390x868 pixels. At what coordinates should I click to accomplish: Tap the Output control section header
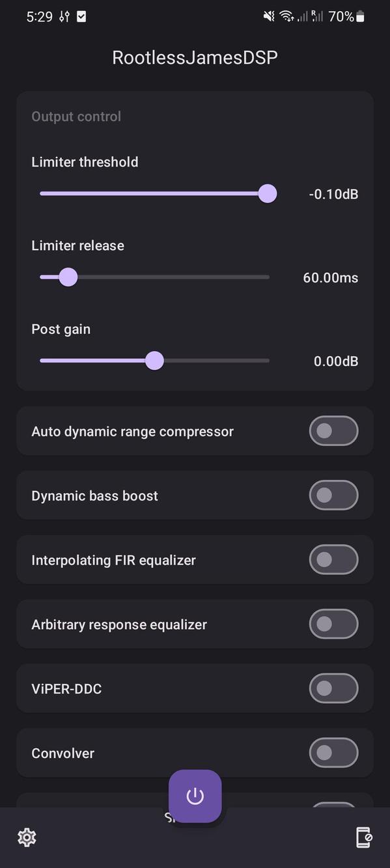coord(76,116)
